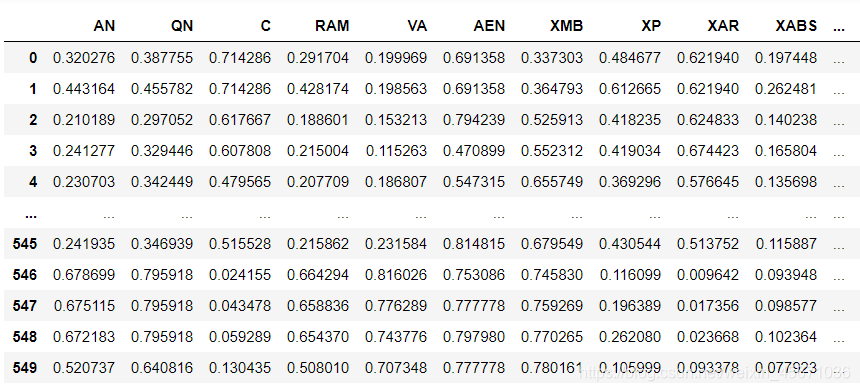This screenshot has height=391, width=860.
Task: Select row index 549
Action: click(25, 367)
